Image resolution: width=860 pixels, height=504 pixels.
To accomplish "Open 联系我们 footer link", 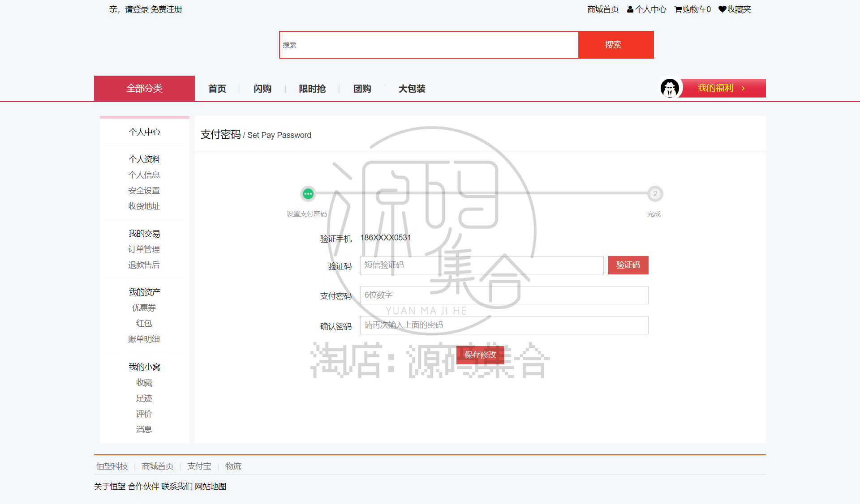I will (177, 487).
